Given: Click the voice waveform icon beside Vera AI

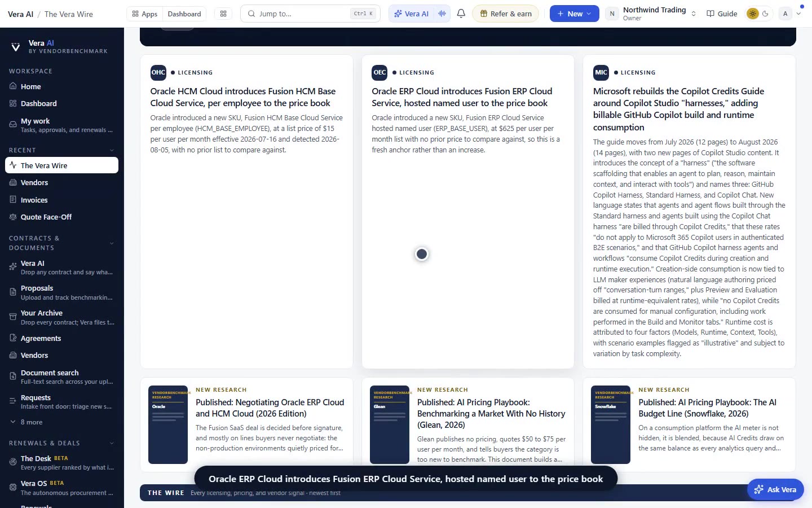Looking at the screenshot, I should point(442,14).
